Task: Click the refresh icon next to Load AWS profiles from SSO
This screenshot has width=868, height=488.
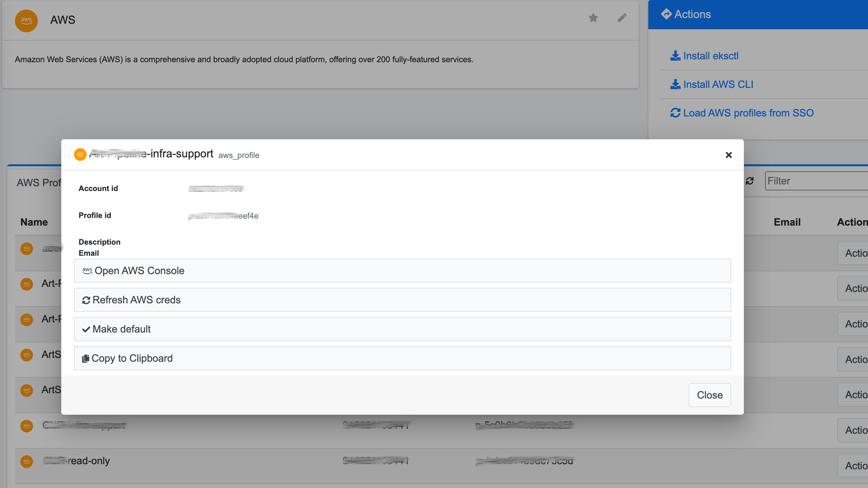Action: tap(675, 113)
